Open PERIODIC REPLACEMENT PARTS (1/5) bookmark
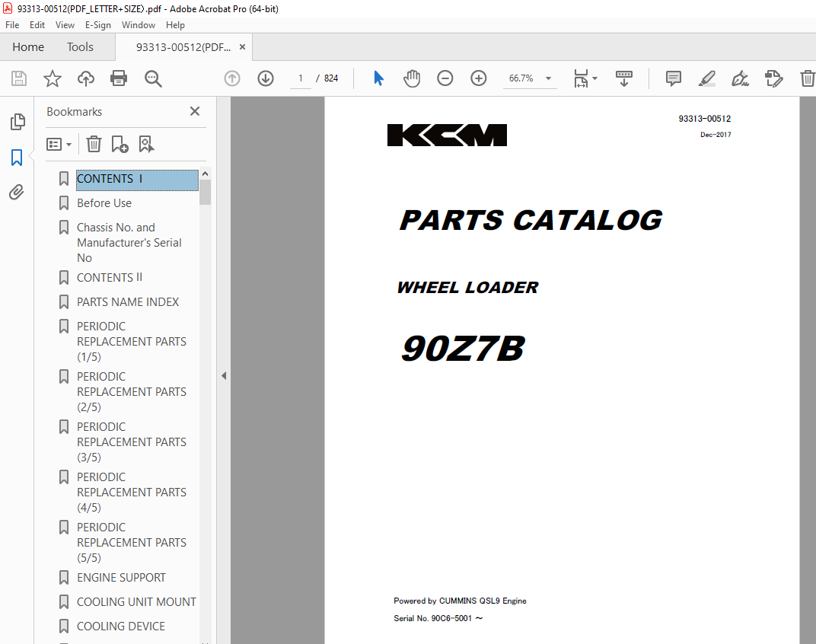816x644 pixels. tap(131, 342)
